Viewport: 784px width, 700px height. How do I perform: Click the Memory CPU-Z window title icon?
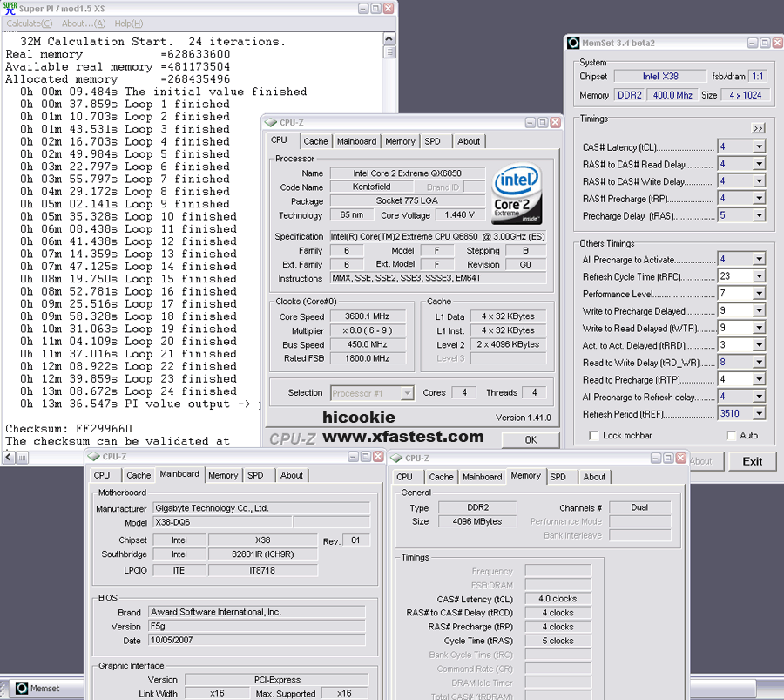pos(396,458)
